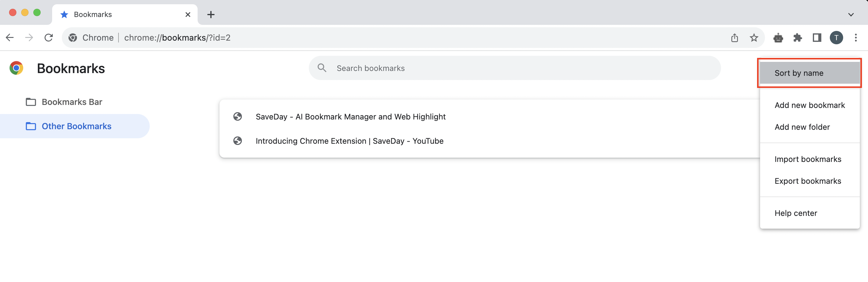Open the SaveDay AI Bookmark Manager bookmark
Screen dimensions: 868x282
click(x=350, y=116)
